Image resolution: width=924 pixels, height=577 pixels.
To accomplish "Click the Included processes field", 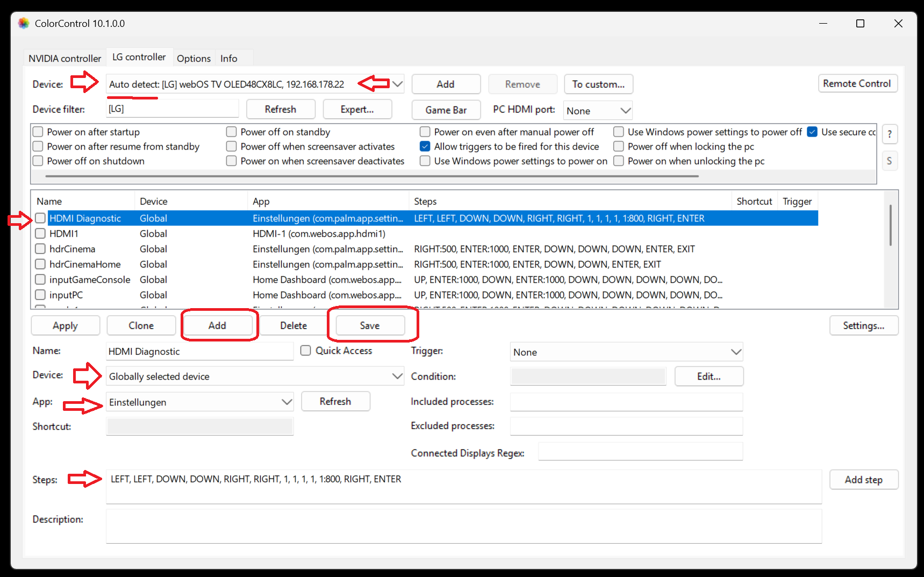I will coord(626,402).
